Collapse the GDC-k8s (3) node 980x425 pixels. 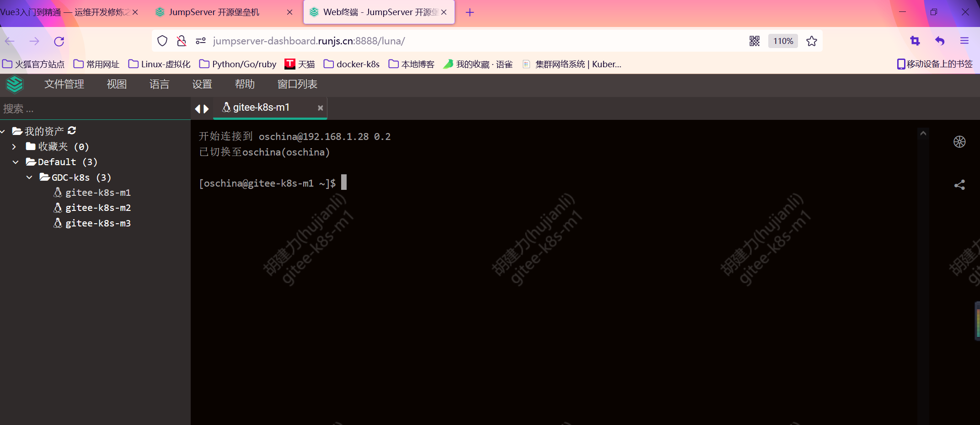point(29,178)
